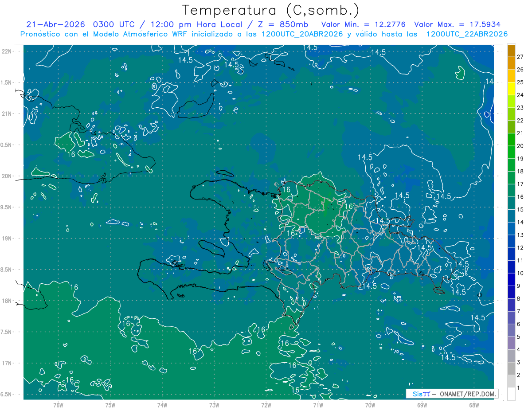532x411 pixels.
Task: Click the 18N latitude axis label
Action: pos(7,301)
